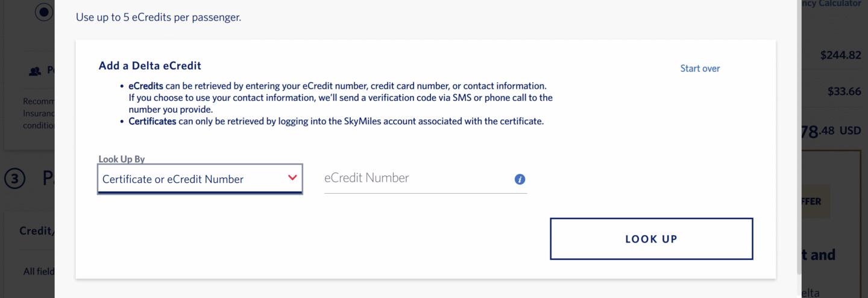The height and width of the screenshot is (298, 868).
Task: Click the Add a Delta eCredit heading
Action: pyautogui.click(x=150, y=66)
